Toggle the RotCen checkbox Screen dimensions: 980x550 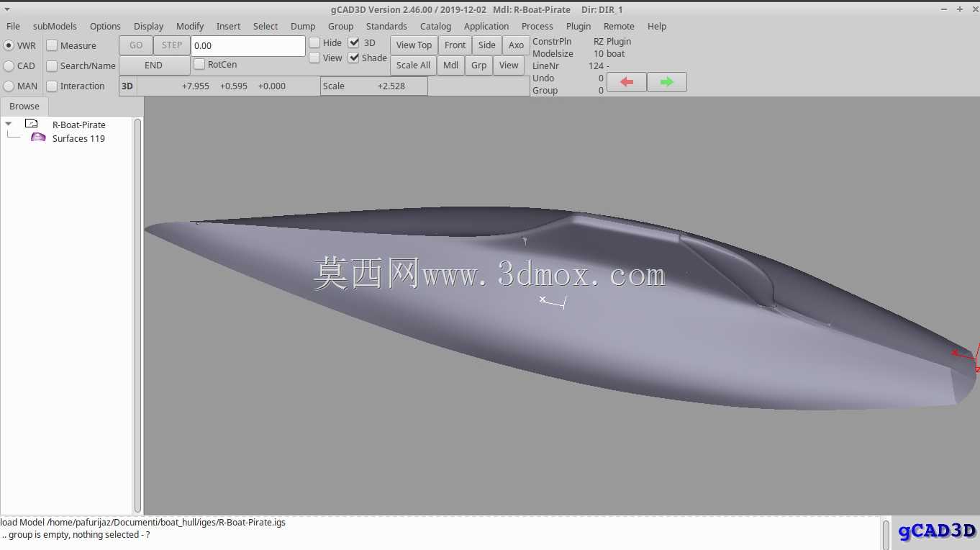[x=199, y=64]
